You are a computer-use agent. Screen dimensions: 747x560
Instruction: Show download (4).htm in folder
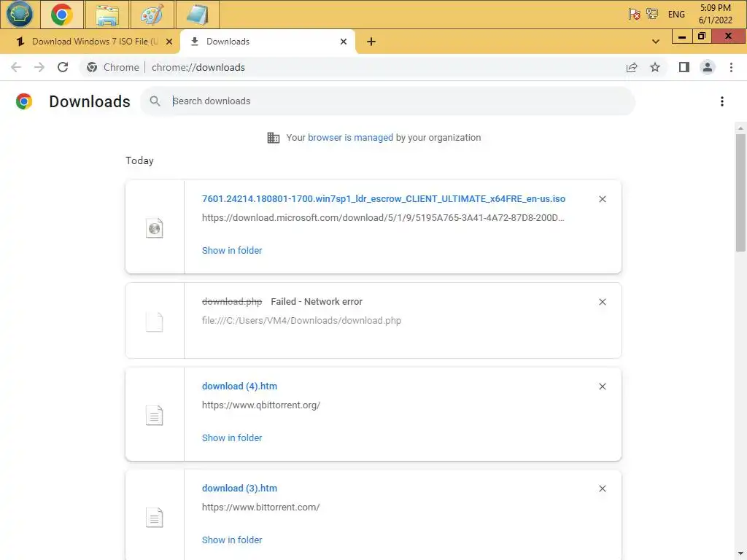[x=232, y=437]
